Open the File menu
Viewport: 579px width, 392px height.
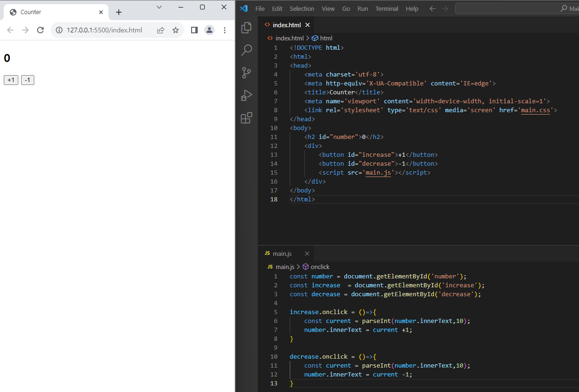click(260, 8)
